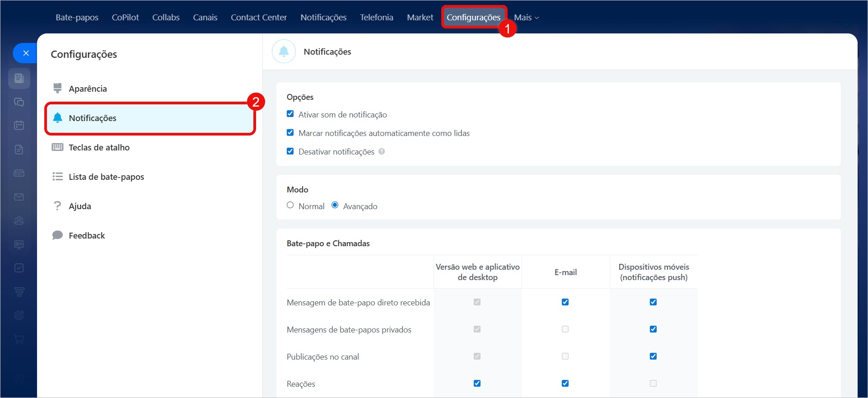Open the drive icon in left sidebar

(x=19, y=173)
